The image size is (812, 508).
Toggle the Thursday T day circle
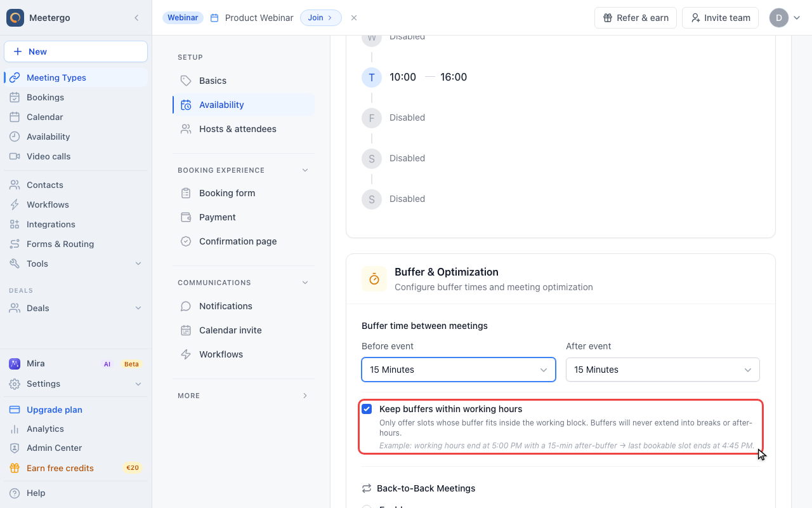tap(372, 77)
